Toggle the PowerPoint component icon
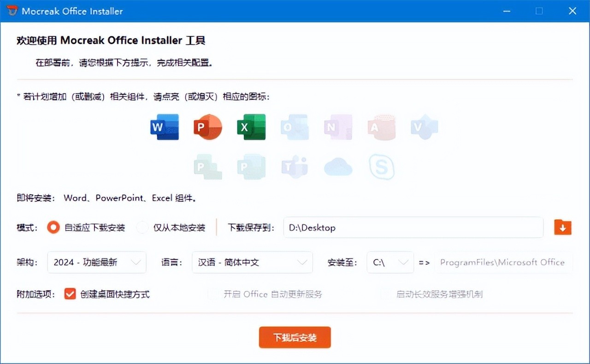 pos(208,127)
